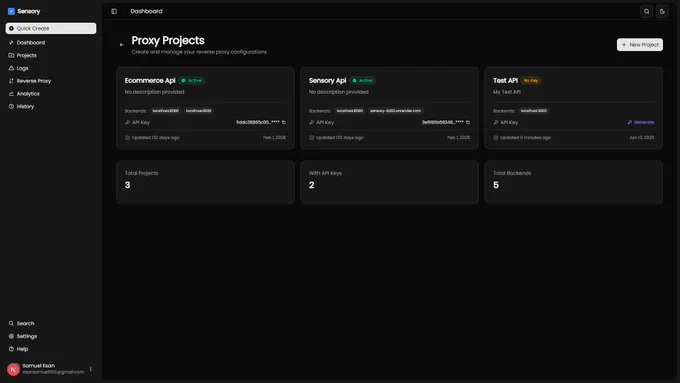
Task: Open Analytics in sidebar
Action: tap(24, 94)
